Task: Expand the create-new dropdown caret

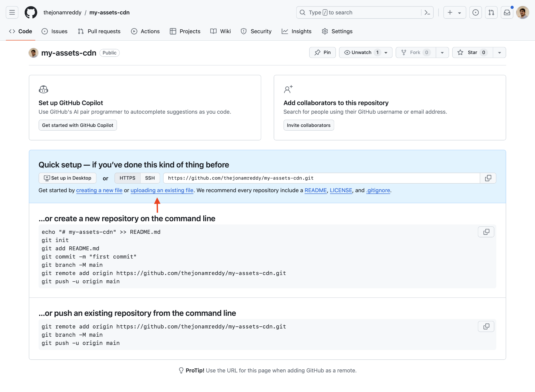Action: [x=459, y=13]
